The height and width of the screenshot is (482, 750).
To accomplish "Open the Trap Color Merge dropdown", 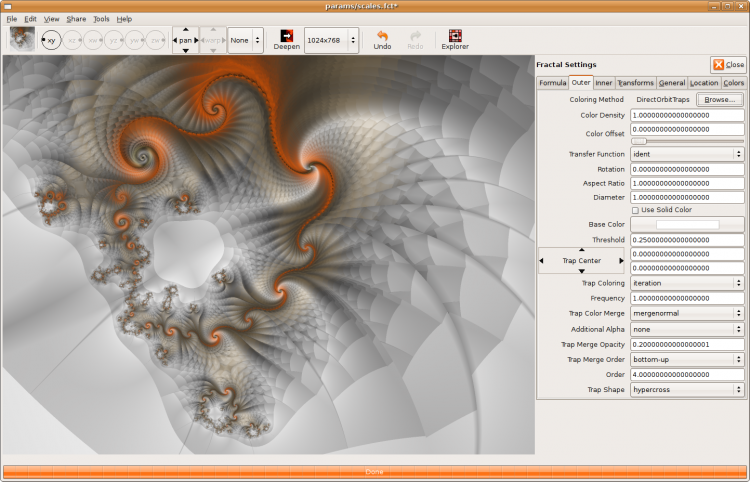I will tap(687, 313).
